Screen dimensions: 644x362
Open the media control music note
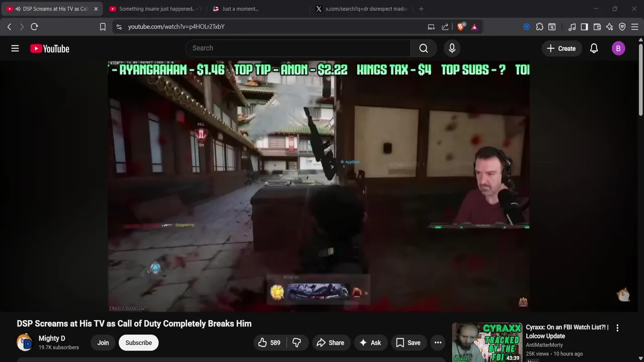tap(572, 27)
